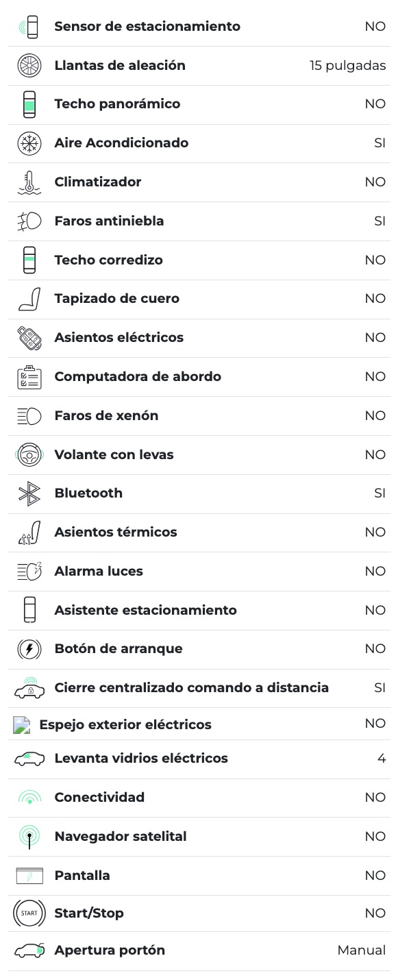Click the ignition button lightning icon
The image size is (411, 980).
[29, 649]
